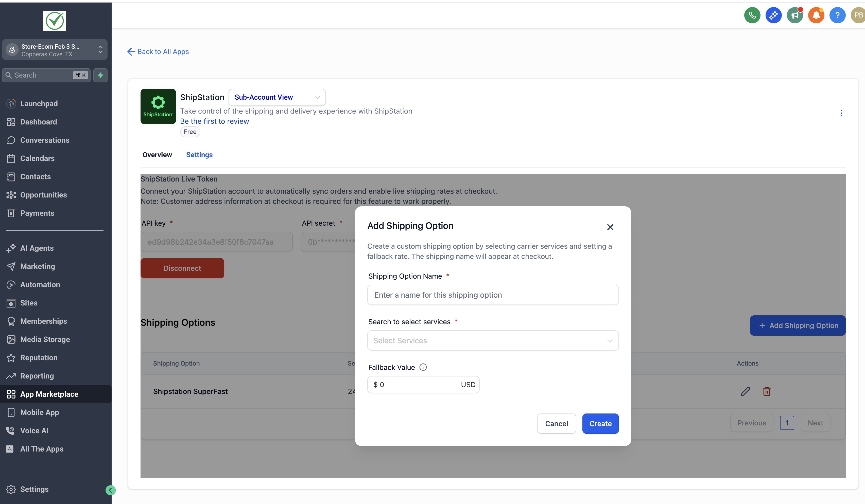Open Automation in the sidebar

pos(40,284)
